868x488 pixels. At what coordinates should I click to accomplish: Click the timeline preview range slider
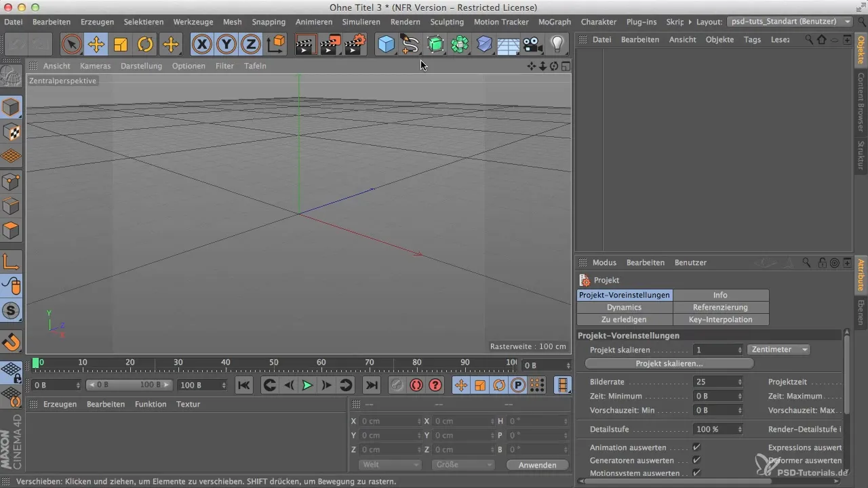click(128, 385)
